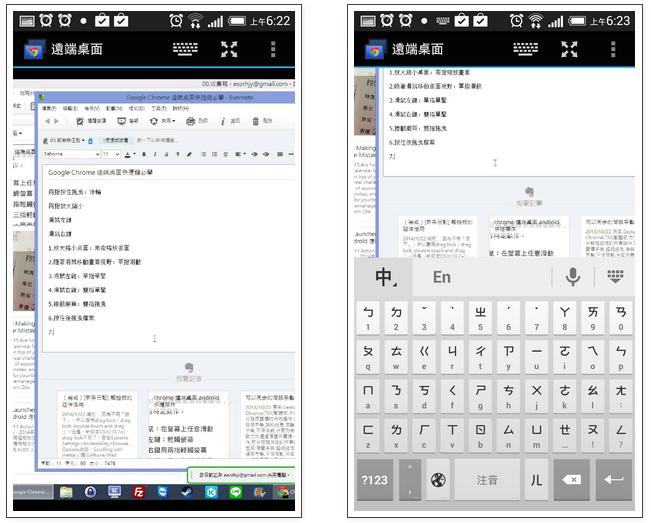Open the font color dropdown arrow in Evernote

pyautogui.click(x=134, y=154)
